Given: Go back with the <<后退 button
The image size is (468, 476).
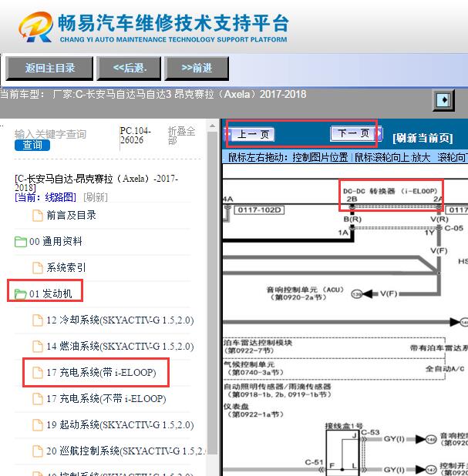Looking at the screenshot, I should coord(129,69).
